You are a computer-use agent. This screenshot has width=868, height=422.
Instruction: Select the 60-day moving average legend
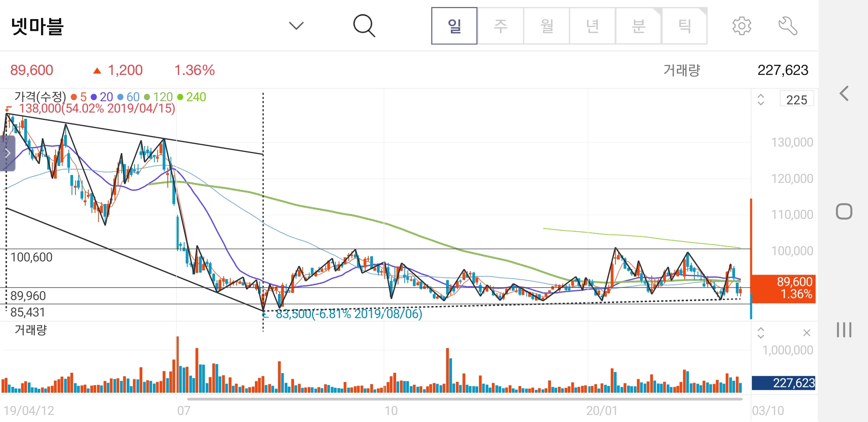click(128, 97)
